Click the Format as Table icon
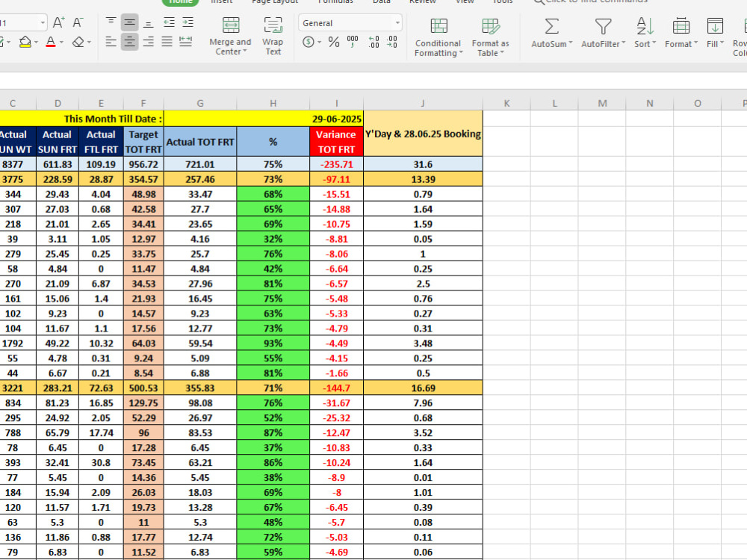 490,25
